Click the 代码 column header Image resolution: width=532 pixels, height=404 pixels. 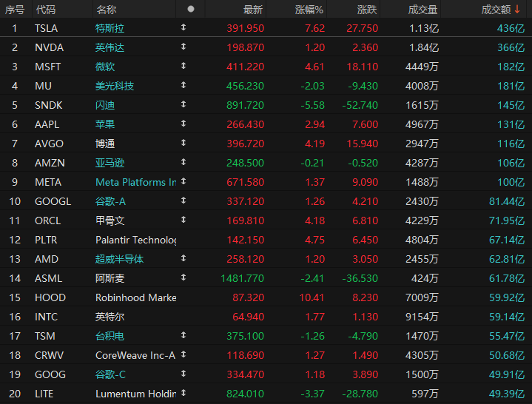(x=46, y=10)
